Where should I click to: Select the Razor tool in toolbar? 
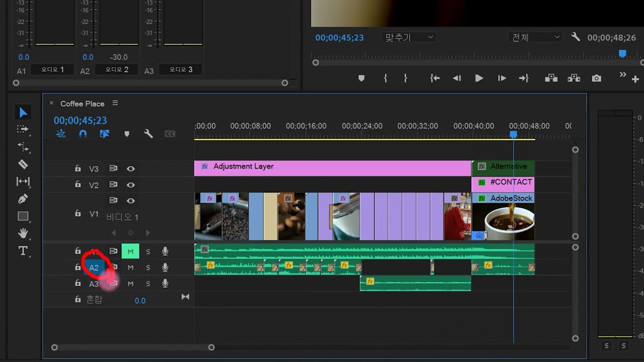click(23, 164)
